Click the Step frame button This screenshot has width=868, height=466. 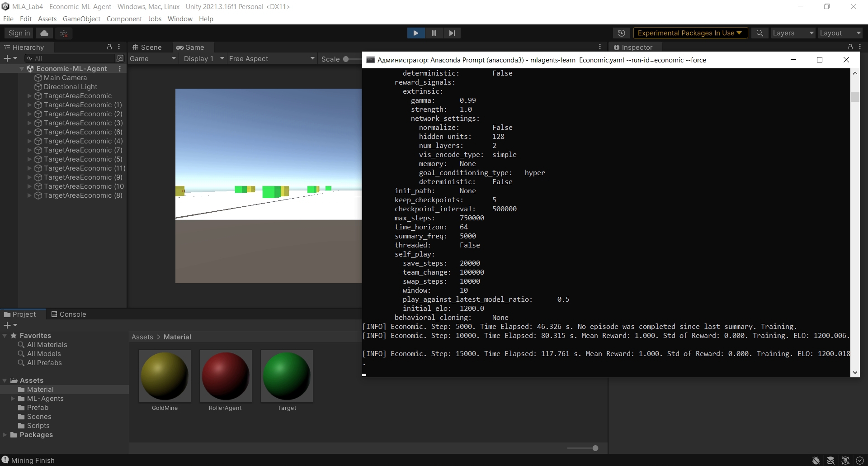(x=452, y=33)
